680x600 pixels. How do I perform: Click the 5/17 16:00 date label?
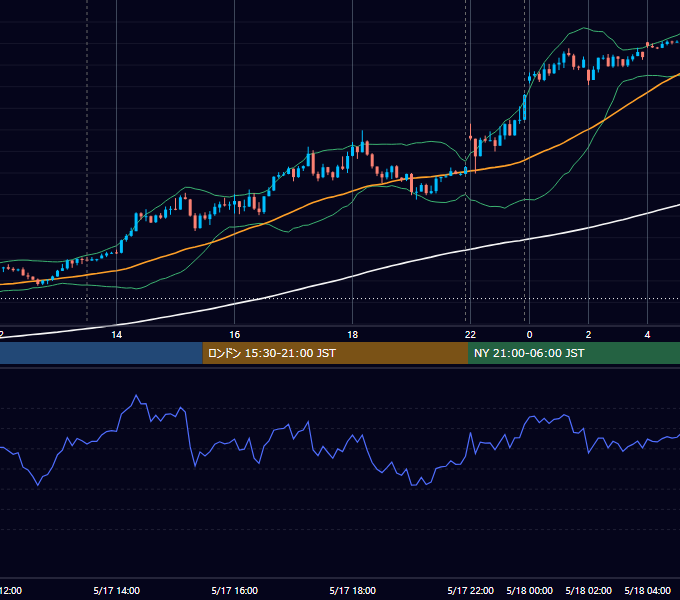click(235, 590)
